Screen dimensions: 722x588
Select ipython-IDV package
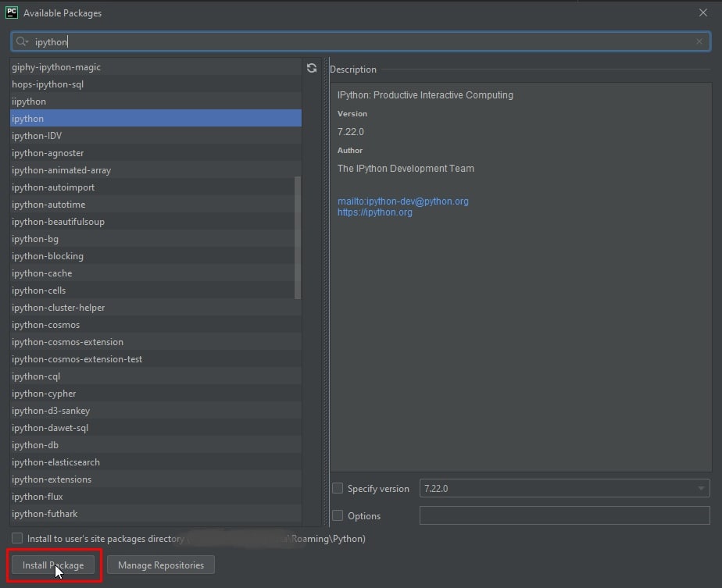155,136
